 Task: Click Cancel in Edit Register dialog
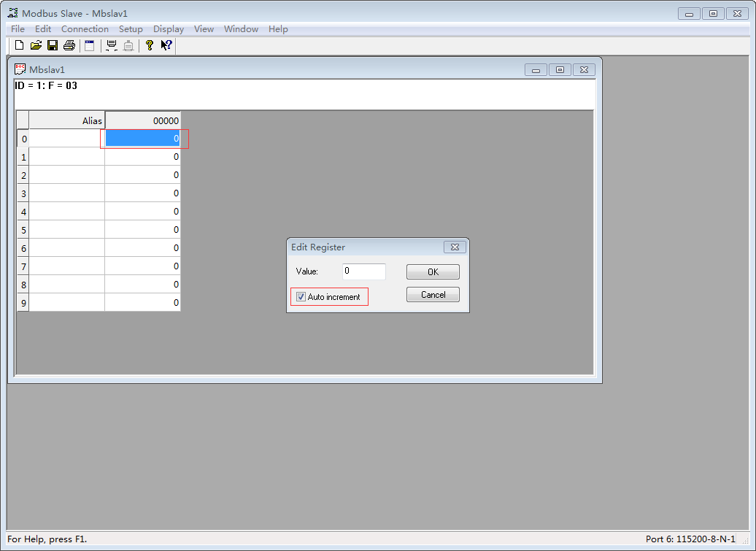point(433,295)
